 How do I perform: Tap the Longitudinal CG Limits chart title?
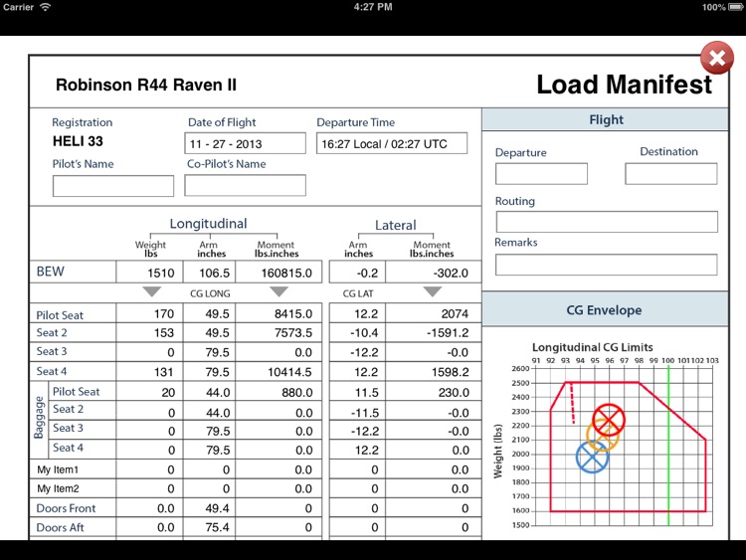[593, 347]
